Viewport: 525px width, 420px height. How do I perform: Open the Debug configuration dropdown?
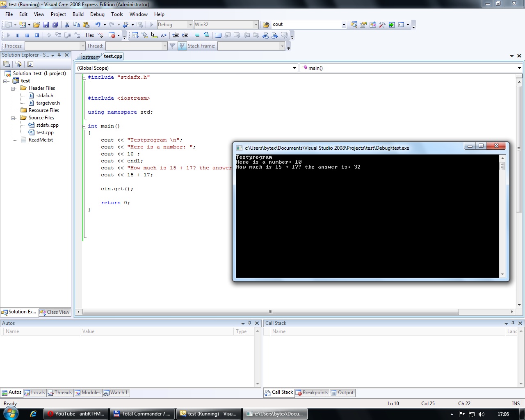(x=190, y=25)
